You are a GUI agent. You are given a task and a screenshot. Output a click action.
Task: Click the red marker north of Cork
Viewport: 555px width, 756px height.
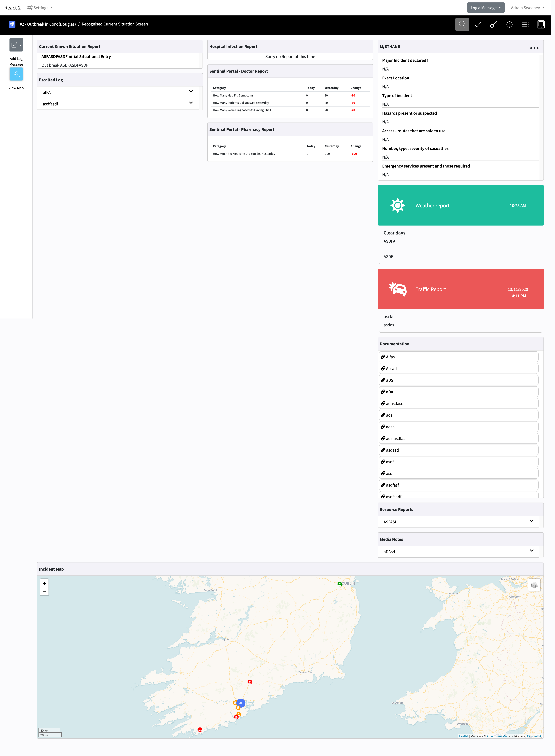pos(250,682)
